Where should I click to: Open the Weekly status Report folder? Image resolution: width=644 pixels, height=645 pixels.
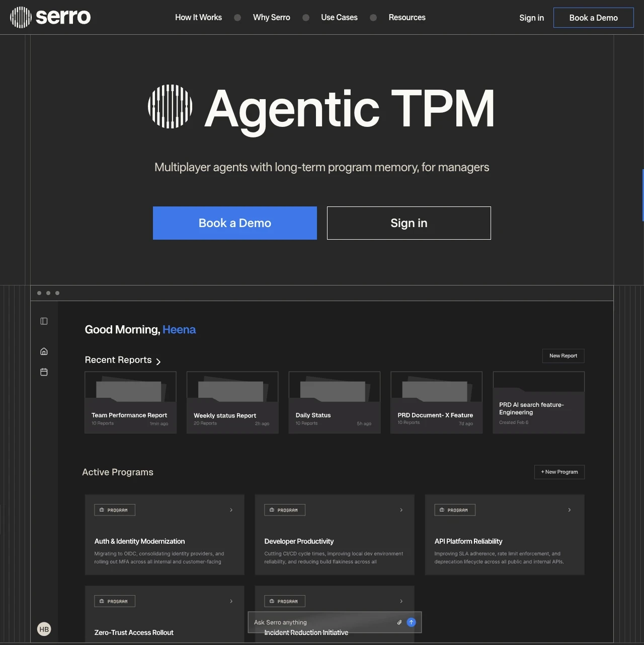(232, 402)
